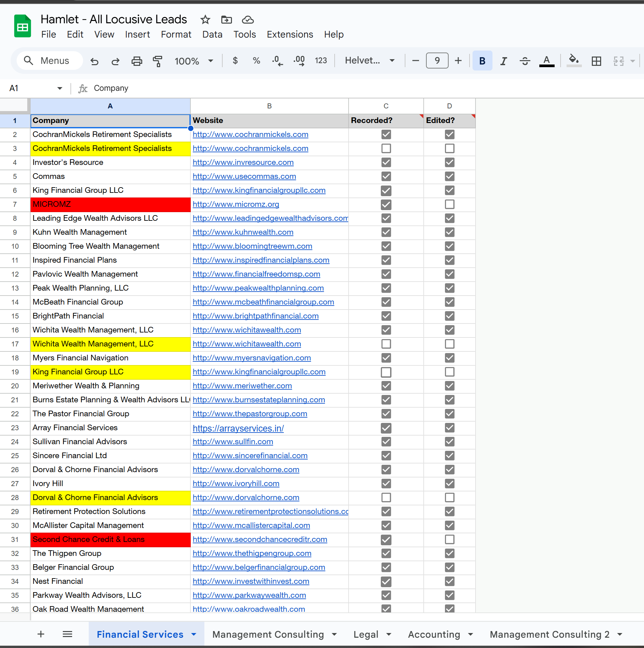This screenshot has height=648, width=644.
Task: Open the borders tool
Action: pyautogui.click(x=596, y=61)
